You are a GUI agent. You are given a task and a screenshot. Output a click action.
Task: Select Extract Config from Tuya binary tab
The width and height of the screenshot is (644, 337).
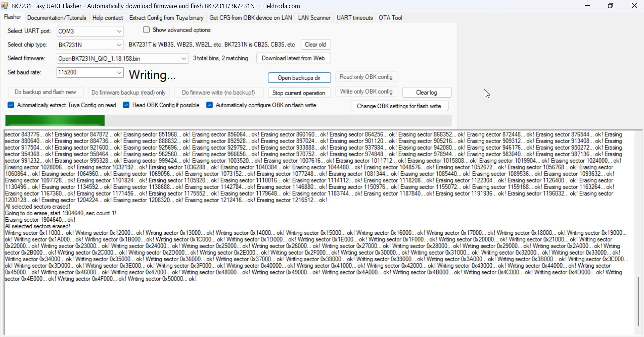click(166, 18)
